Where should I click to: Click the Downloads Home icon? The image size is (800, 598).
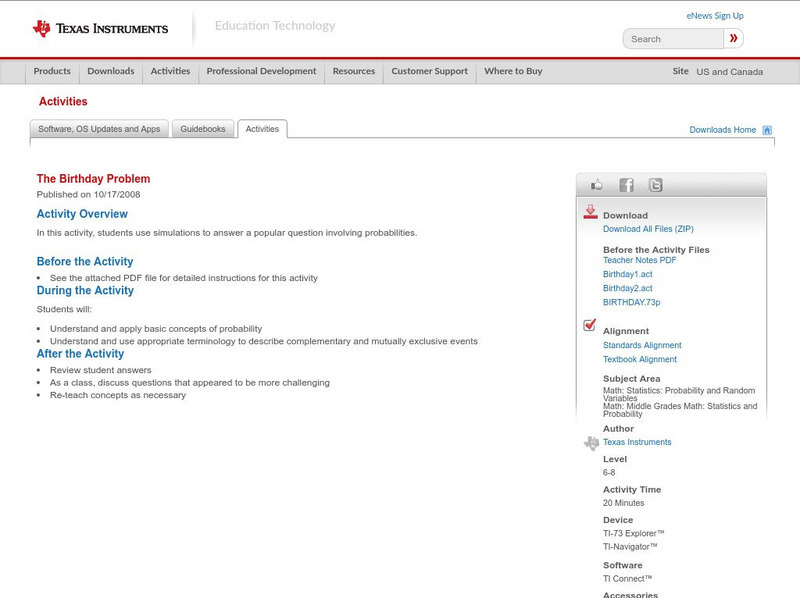click(x=766, y=129)
